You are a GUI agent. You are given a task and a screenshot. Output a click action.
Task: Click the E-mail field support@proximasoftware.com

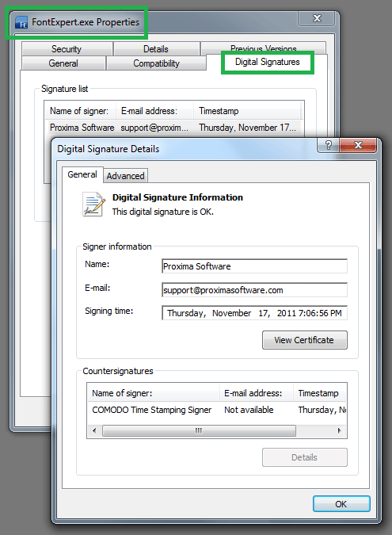pos(254,290)
